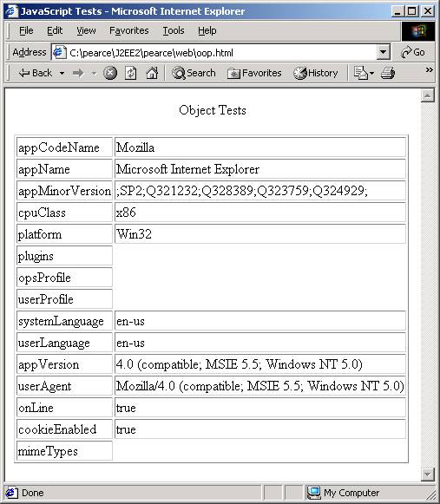Click the userProfile label cell
Screen dimensions: 440x504
[64, 299]
